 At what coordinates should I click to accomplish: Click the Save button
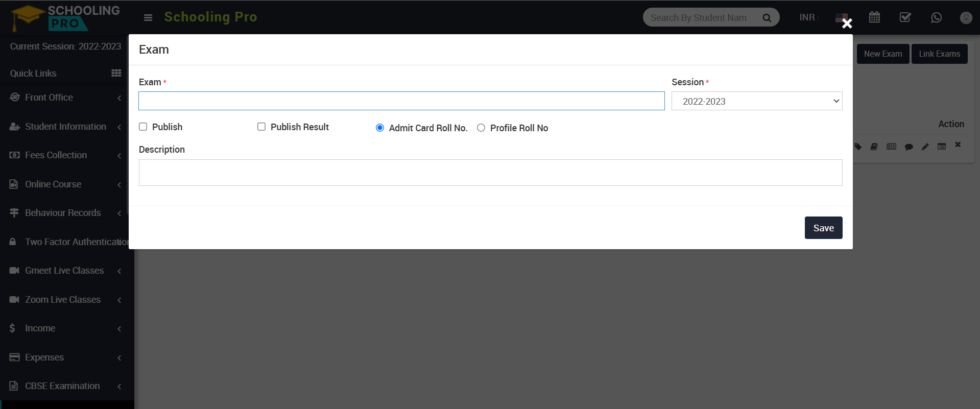823,228
